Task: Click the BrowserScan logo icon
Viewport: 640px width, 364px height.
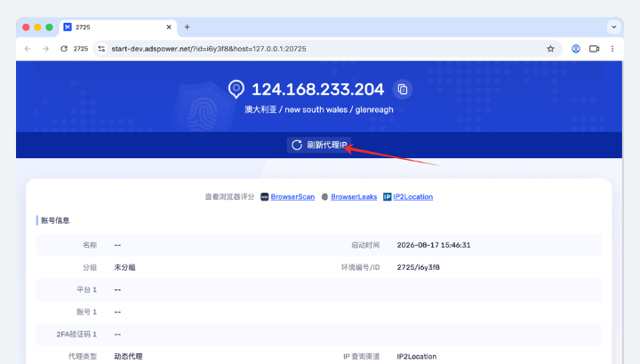Action: [265, 197]
